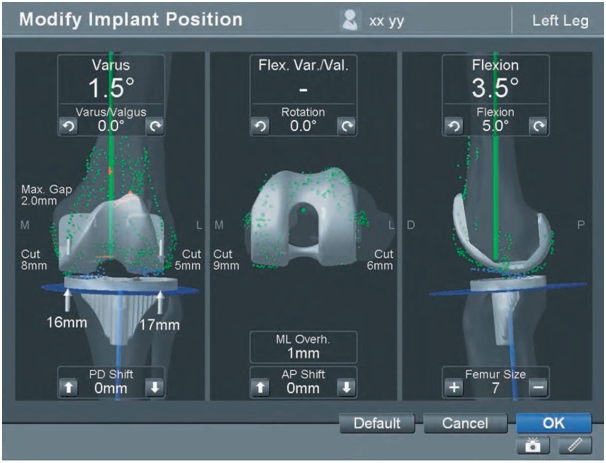Increase Femur Size with plus button

coord(452,387)
